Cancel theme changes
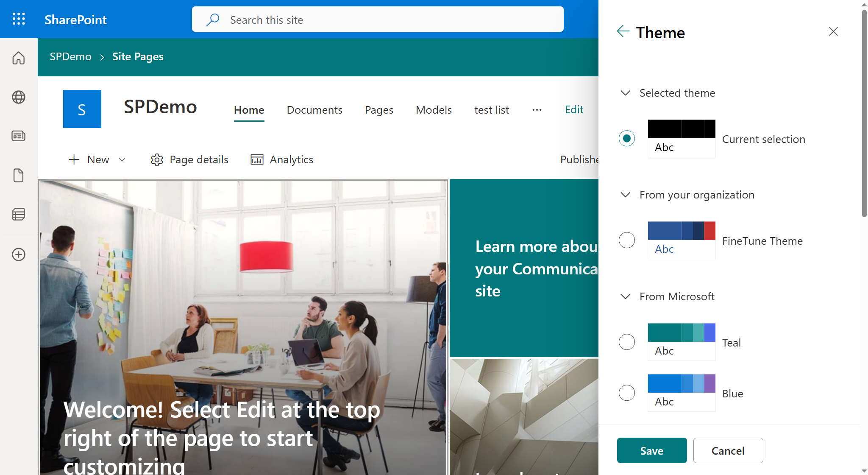The width and height of the screenshot is (868, 475). pyautogui.click(x=728, y=450)
